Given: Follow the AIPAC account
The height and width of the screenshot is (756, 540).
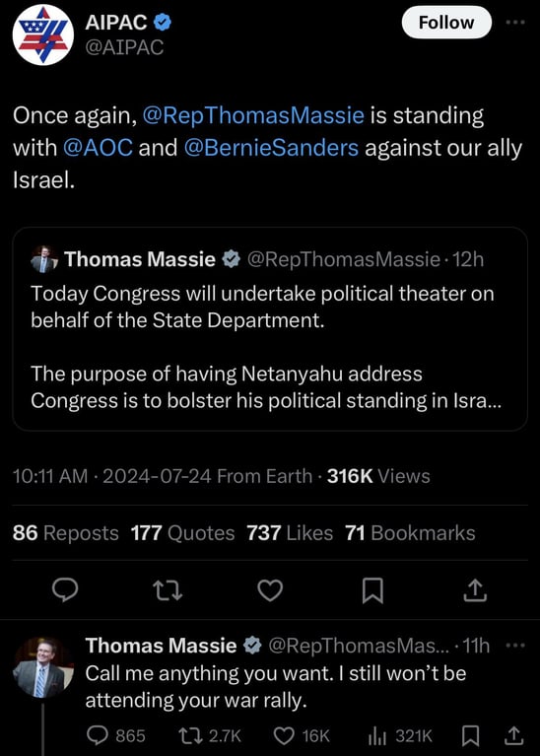Looking at the screenshot, I should tap(446, 23).
